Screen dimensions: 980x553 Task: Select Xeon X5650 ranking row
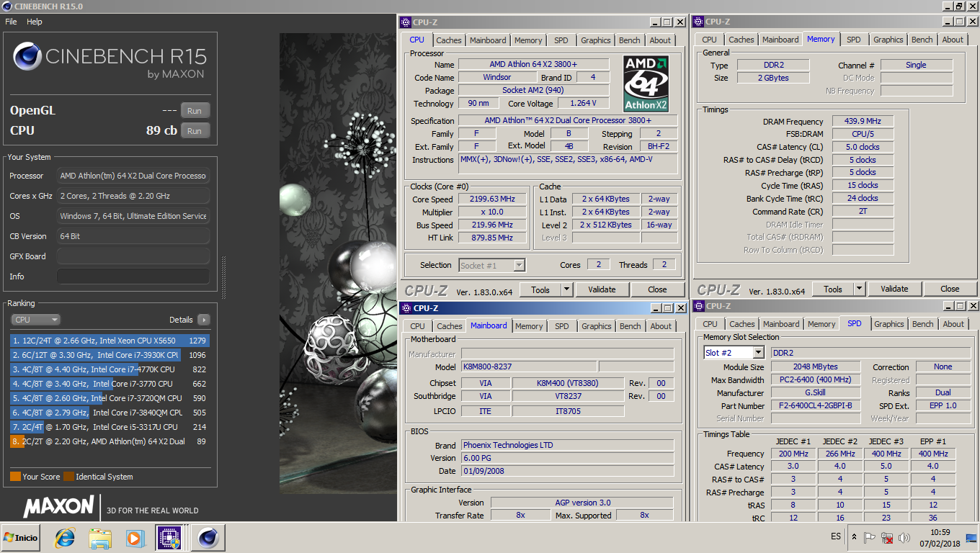tap(110, 341)
